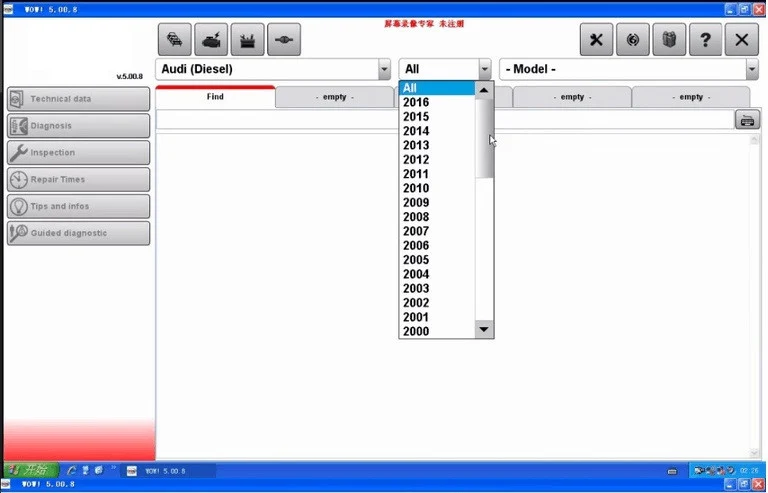
Task: Choose 2011 from the year list
Action: 437,174
